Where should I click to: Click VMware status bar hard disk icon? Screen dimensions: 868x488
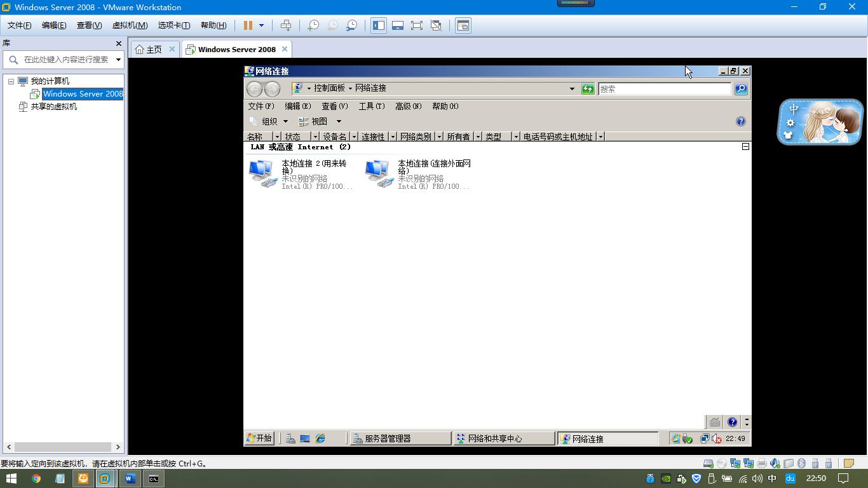pos(708,463)
